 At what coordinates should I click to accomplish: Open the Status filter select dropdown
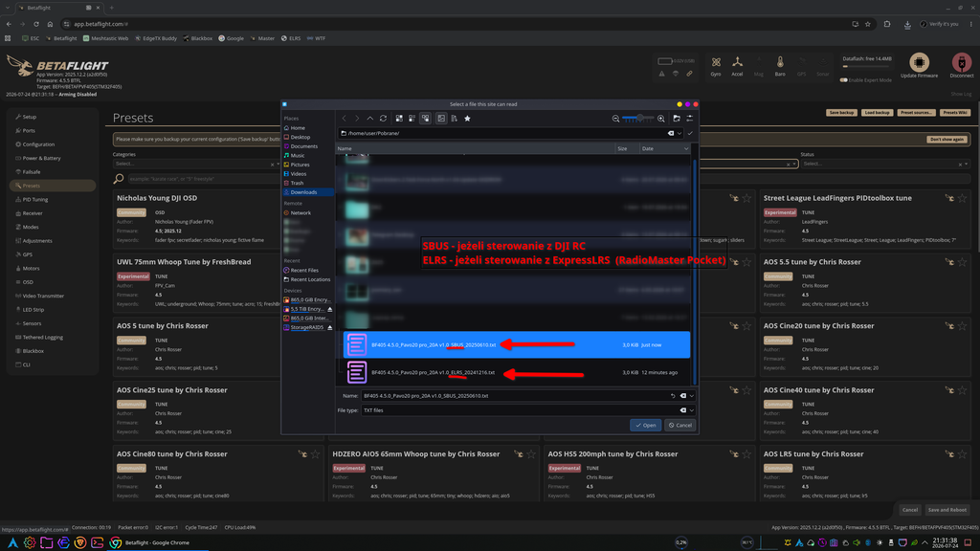(885, 164)
